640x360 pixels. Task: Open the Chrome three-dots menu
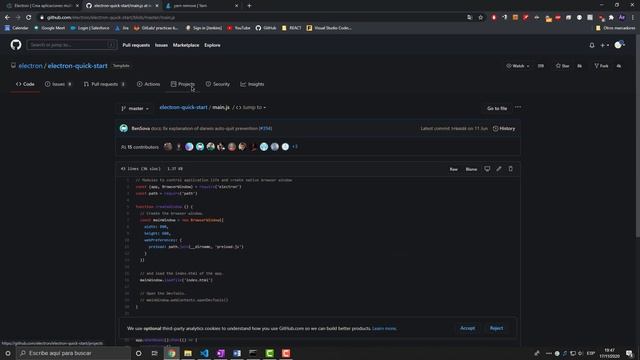[x=633, y=18]
